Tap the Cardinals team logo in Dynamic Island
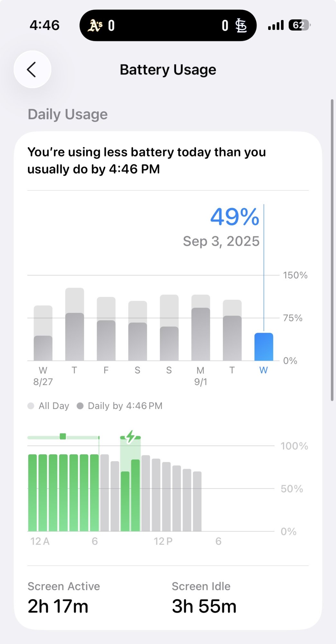 tap(241, 25)
